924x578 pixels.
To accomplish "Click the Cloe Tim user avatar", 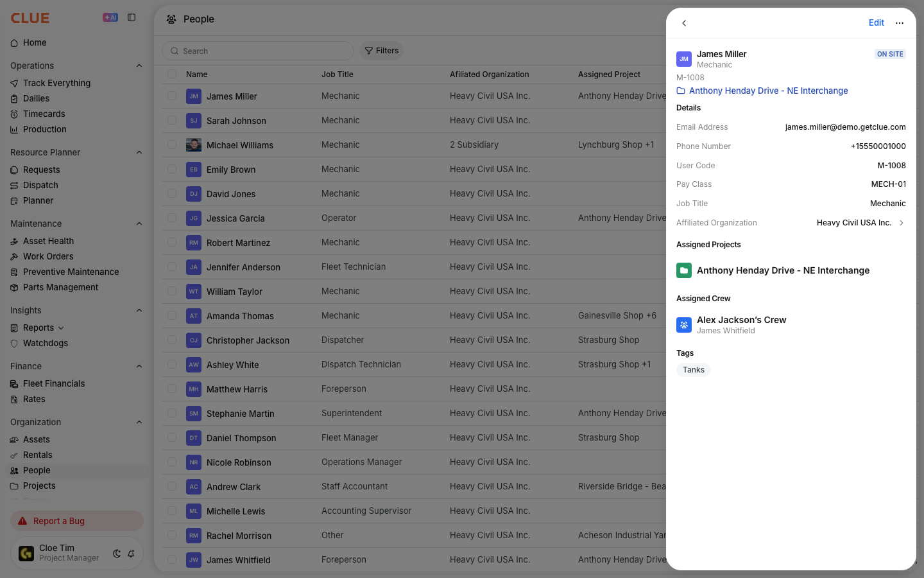I will click(26, 553).
